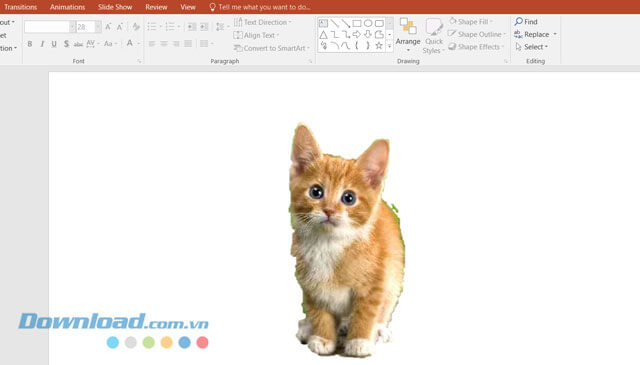Select the 5-Point Star shape

pyautogui.click(x=379, y=46)
